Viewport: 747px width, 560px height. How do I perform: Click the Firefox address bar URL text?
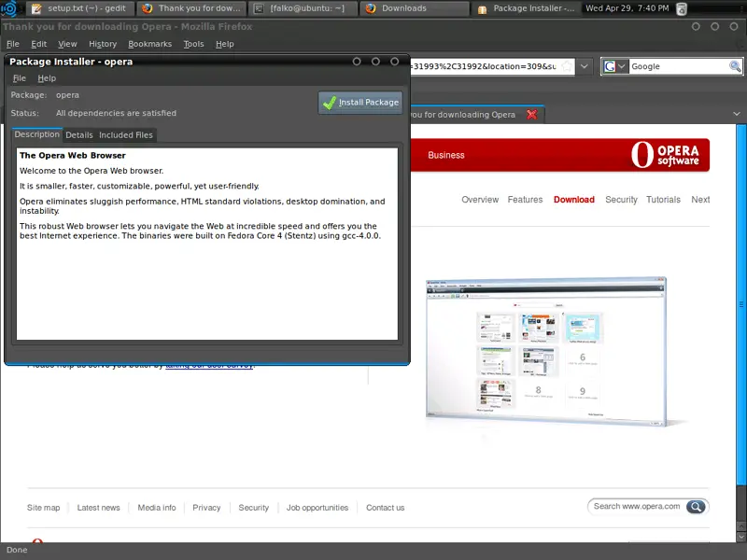[x=484, y=66]
